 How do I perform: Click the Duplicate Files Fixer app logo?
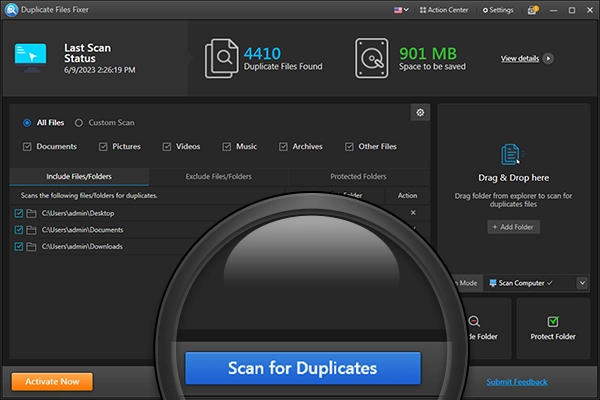(x=11, y=10)
